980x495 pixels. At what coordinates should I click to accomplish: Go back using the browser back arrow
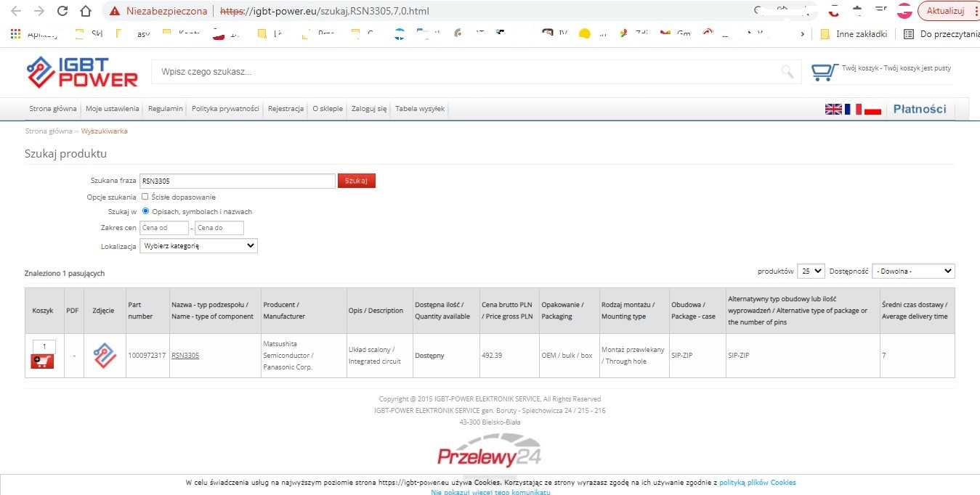click(x=17, y=11)
